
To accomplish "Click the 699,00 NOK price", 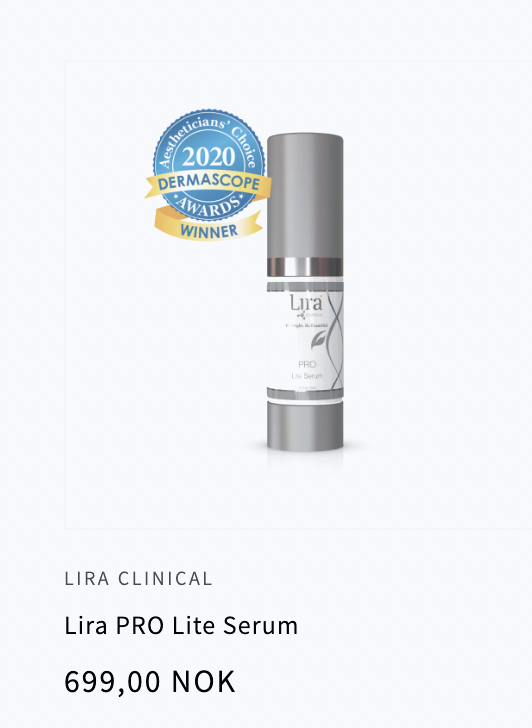I will (150, 682).
